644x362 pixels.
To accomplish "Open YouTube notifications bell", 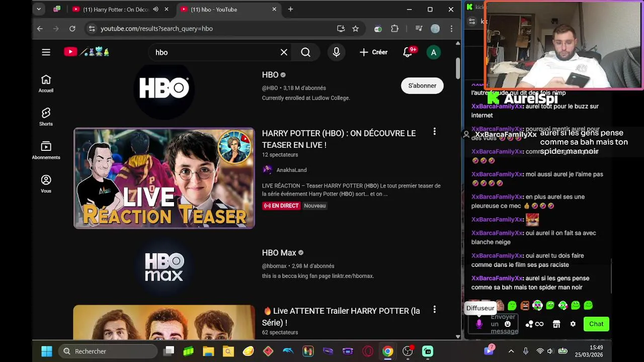I will (408, 52).
